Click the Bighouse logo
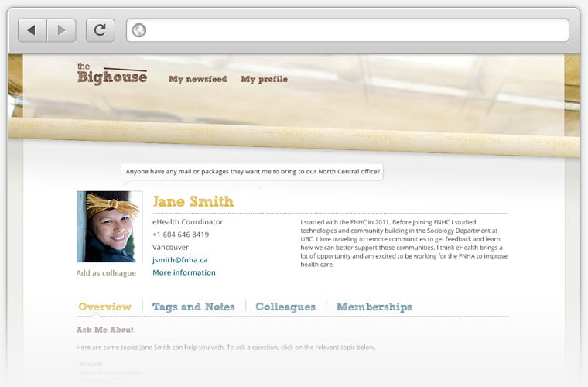Viewport: 588px width, 387px height. coord(112,74)
